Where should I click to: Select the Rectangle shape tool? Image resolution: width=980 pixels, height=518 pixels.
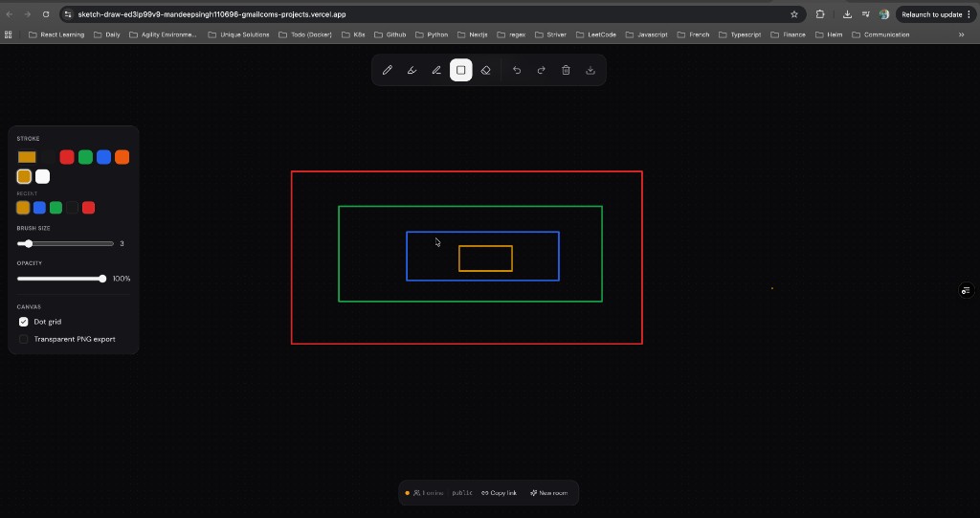(461, 70)
